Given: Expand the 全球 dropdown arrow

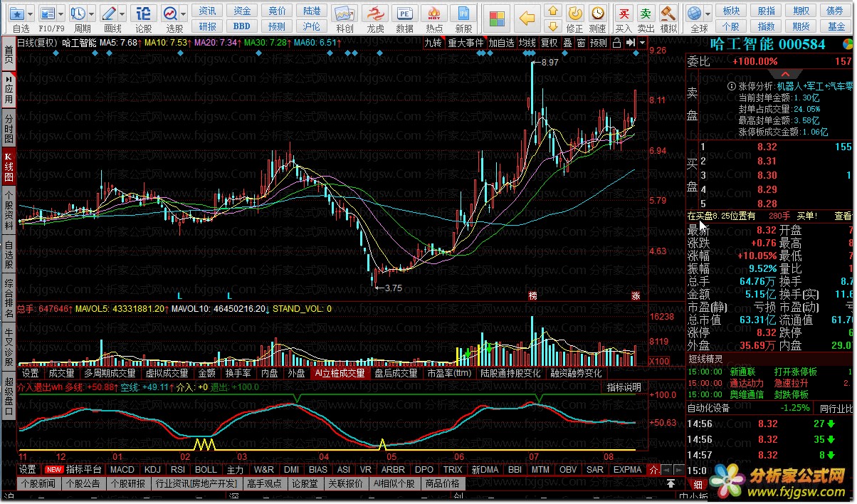Looking at the screenshot, I should (708, 13).
